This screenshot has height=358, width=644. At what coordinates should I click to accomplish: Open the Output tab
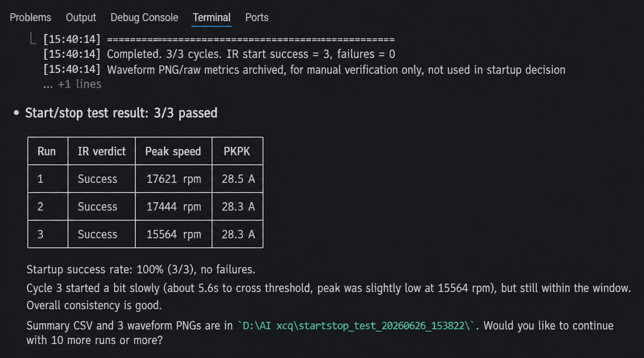[x=81, y=18]
